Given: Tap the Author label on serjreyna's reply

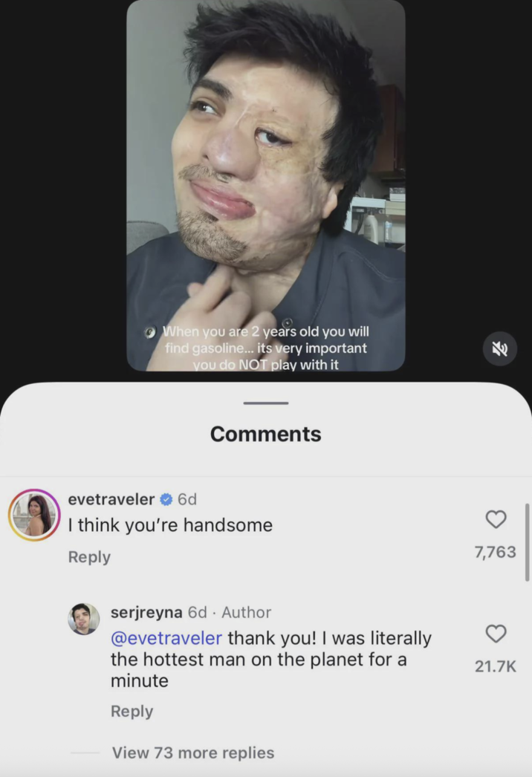Looking at the screenshot, I should 246,613.
